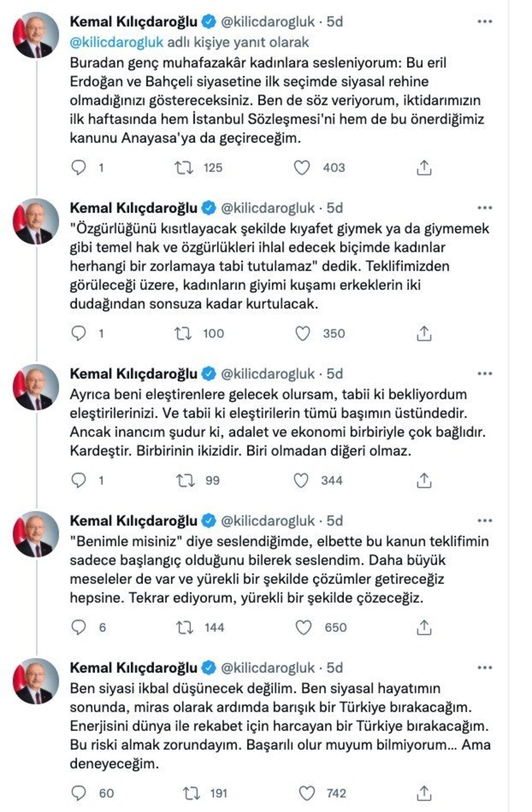532x812 pixels.
Task: Open Kemal Kılıçdaroğlu's name on the last tweet
Action: click(x=134, y=668)
